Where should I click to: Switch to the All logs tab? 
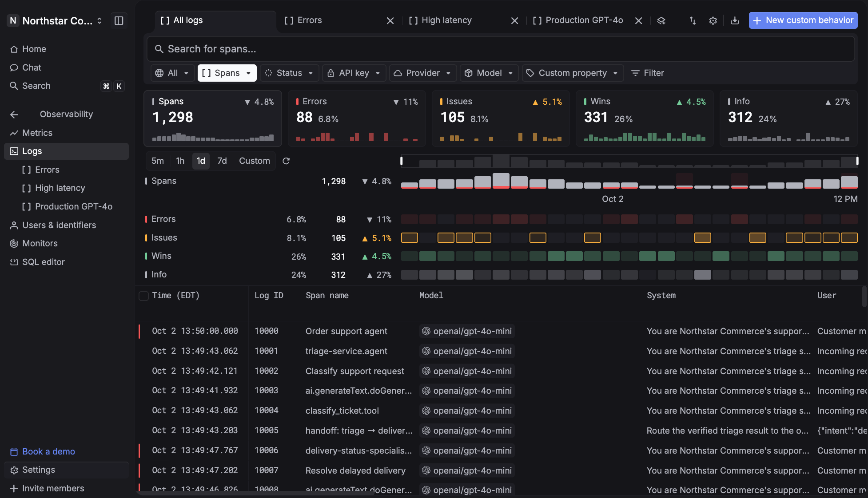215,20
